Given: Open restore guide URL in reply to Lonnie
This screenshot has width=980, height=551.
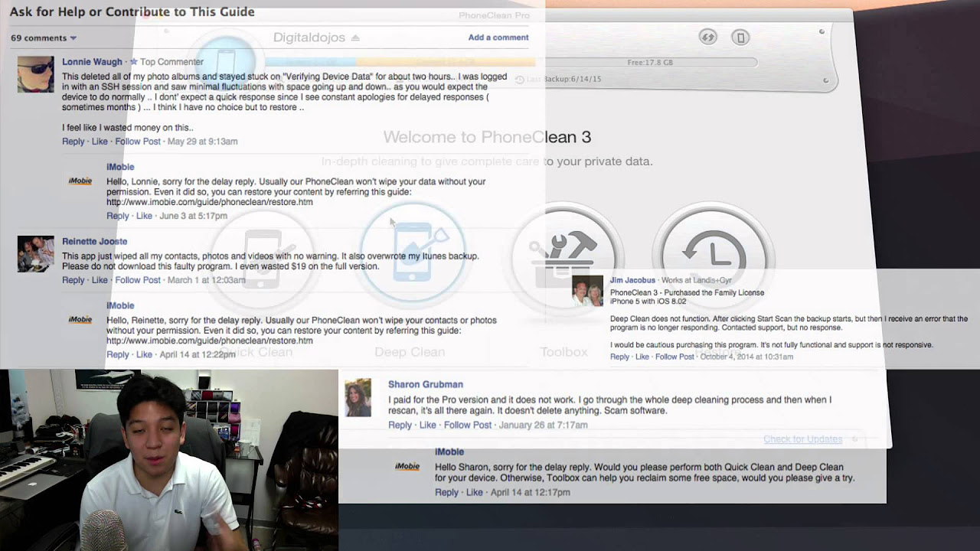Looking at the screenshot, I should pyautogui.click(x=210, y=202).
